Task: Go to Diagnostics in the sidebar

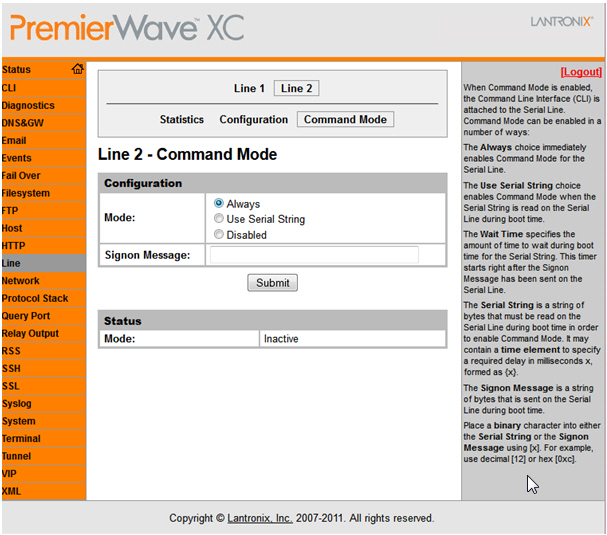Action: point(28,105)
